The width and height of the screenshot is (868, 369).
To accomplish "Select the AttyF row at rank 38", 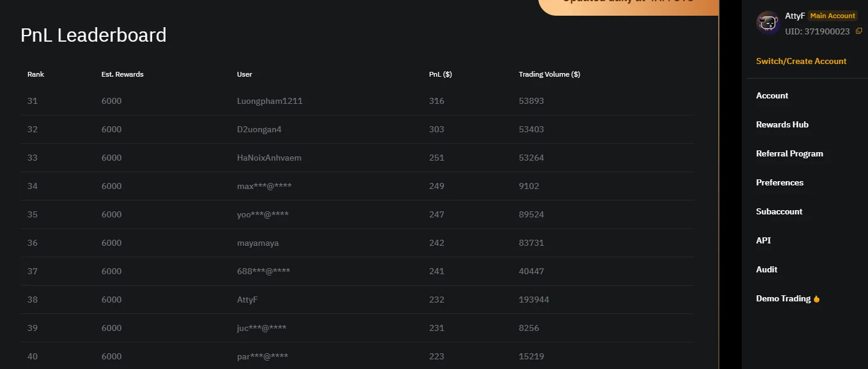I will tap(248, 300).
